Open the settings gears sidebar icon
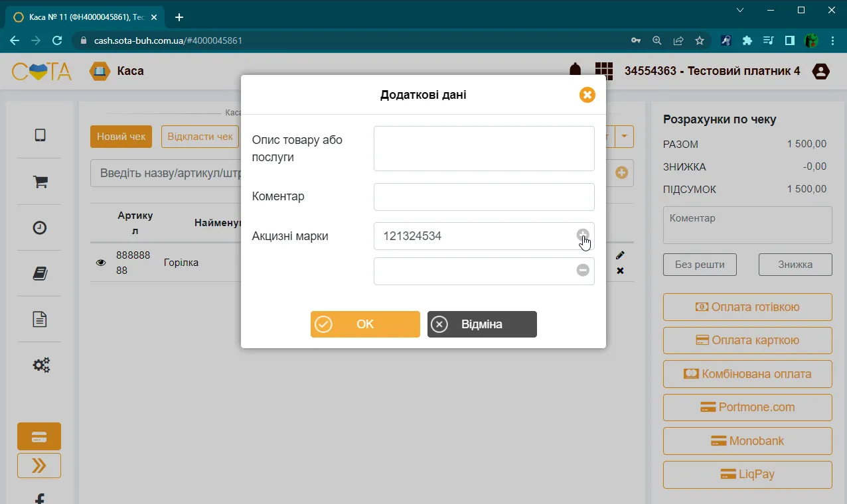Screen dimensions: 847x504 (x=41, y=365)
